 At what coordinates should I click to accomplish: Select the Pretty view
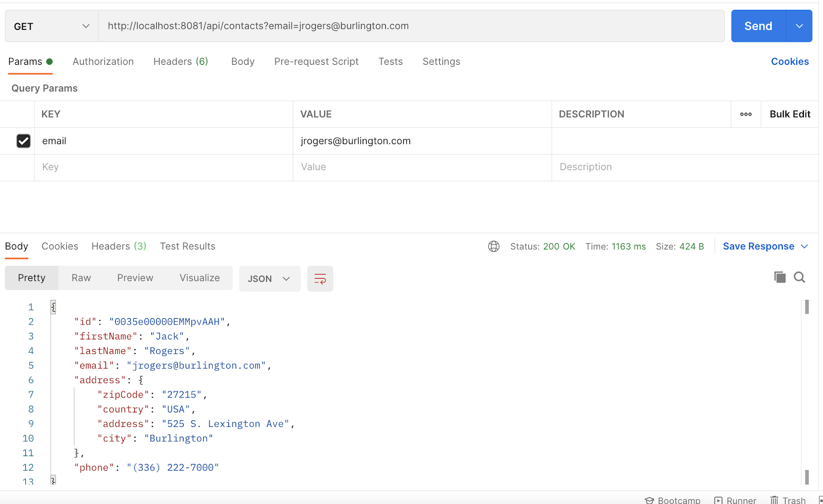31,278
